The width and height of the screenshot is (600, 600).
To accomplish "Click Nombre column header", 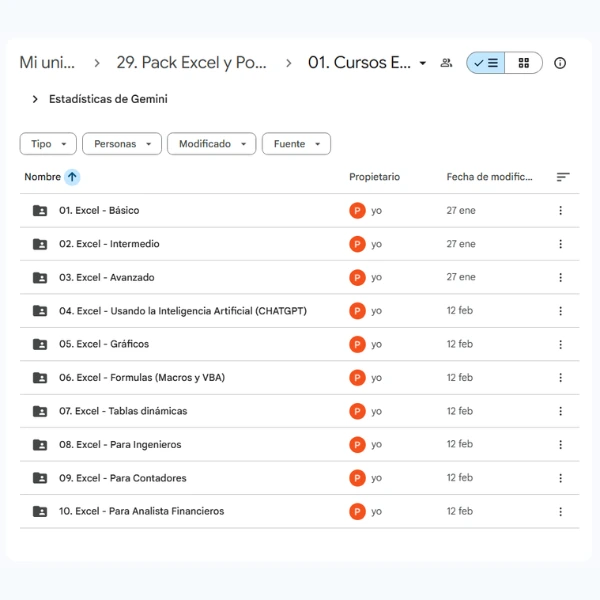I will click(42, 177).
